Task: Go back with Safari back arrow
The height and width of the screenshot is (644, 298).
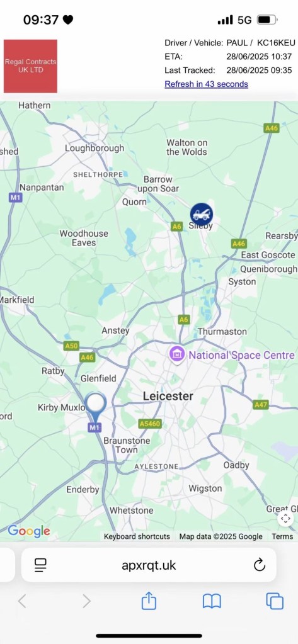Action: click(x=22, y=601)
